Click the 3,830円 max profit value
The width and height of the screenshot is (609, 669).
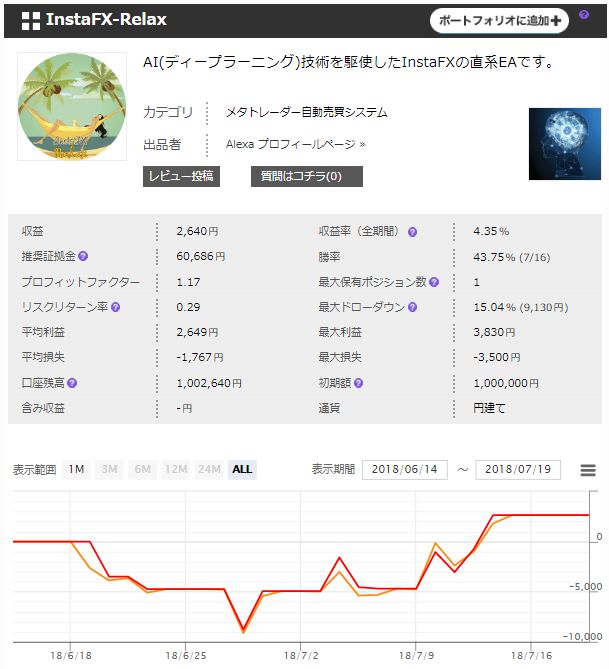[494, 332]
